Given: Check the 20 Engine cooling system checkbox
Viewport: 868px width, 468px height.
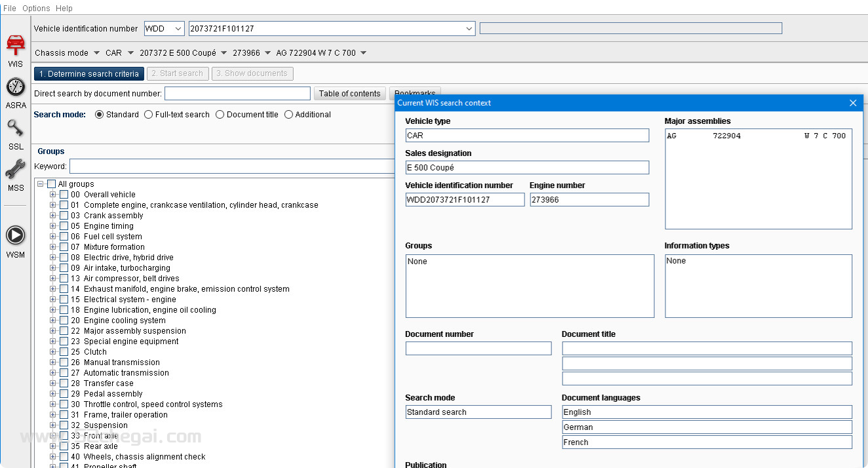Looking at the screenshot, I should [64, 321].
